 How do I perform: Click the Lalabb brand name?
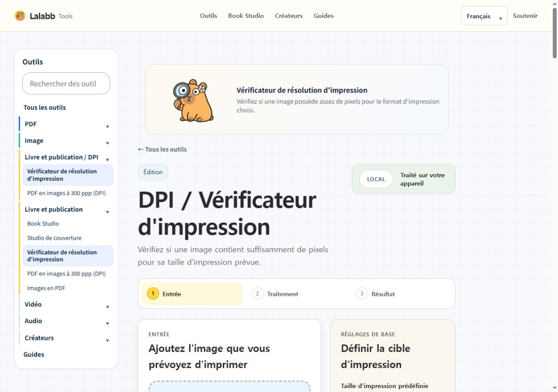point(42,16)
